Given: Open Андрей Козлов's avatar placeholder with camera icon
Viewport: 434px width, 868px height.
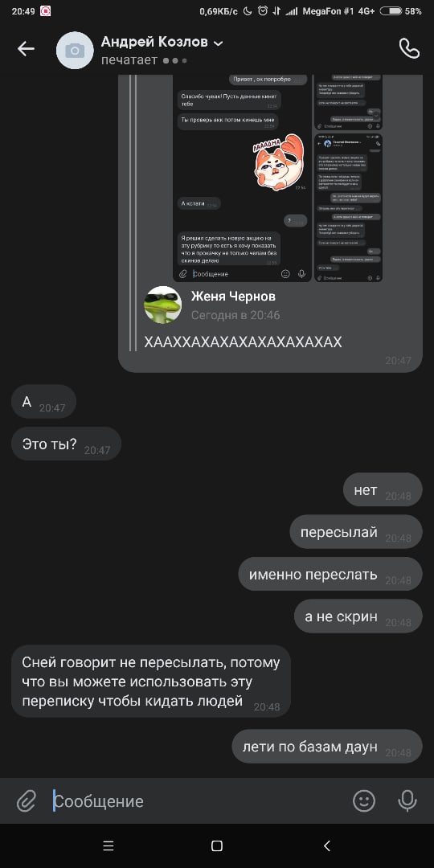Looking at the screenshot, I should click(76, 51).
